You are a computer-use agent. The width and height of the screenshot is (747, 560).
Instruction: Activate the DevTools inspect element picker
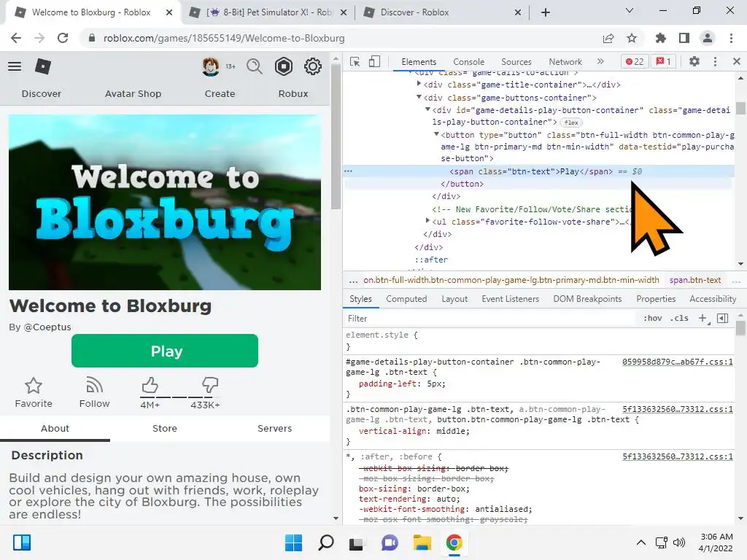click(x=355, y=61)
